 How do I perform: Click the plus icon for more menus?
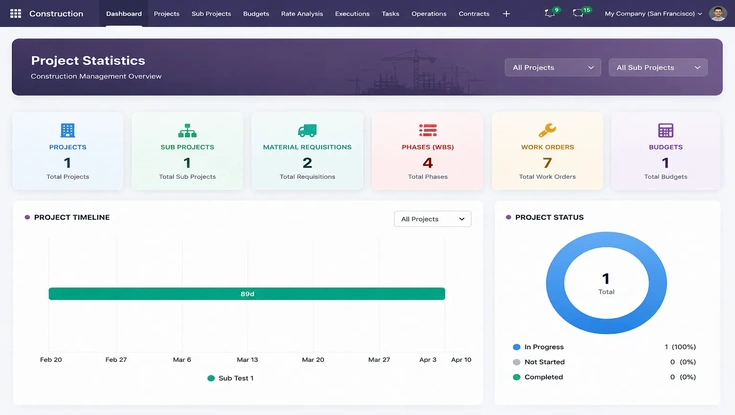coord(506,14)
